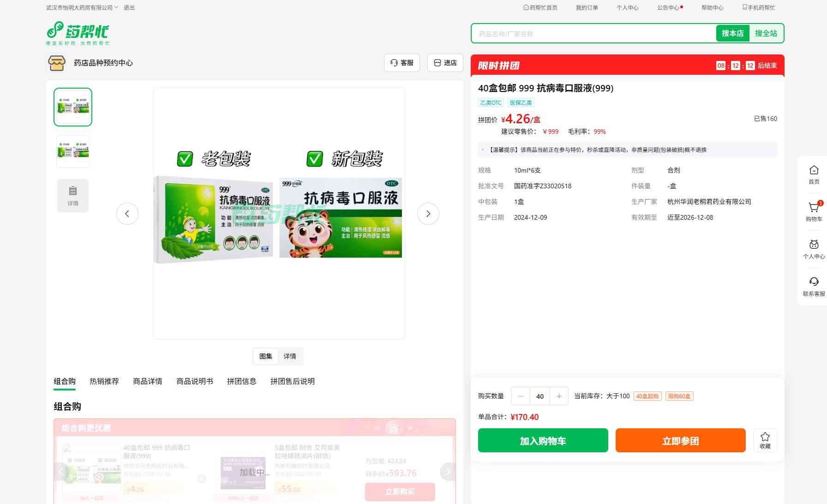Switch to the 商品说明书 tab
The image size is (827, 504).
(194, 381)
